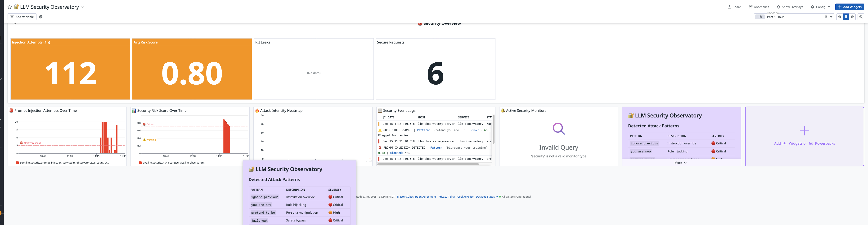This screenshot has height=225, width=868.
Task: Click the Injection Attempts (1h) value 112
Action: (x=70, y=73)
